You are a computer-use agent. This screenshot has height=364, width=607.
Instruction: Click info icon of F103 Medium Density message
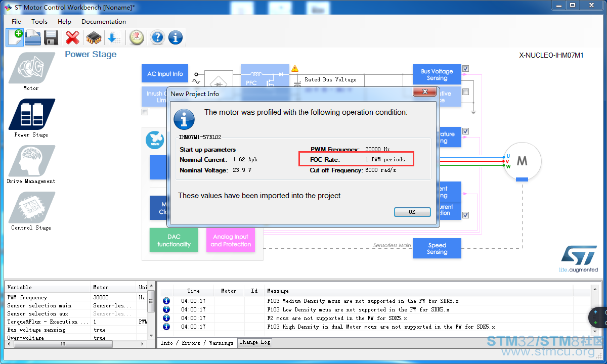[166, 301]
